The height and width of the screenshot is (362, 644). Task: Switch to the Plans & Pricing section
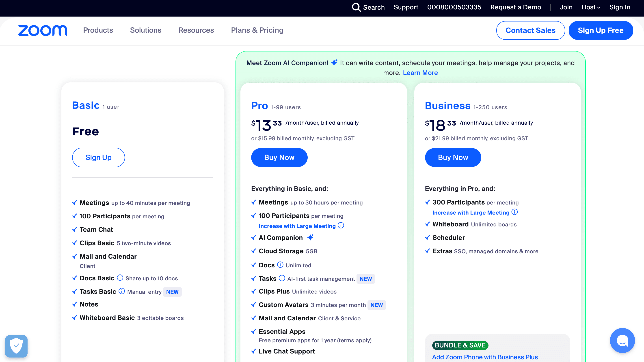(x=257, y=30)
